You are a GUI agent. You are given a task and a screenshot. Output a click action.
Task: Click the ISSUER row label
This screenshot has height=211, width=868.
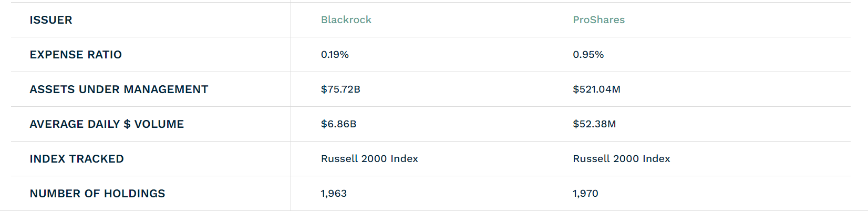click(x=51, y=20)
